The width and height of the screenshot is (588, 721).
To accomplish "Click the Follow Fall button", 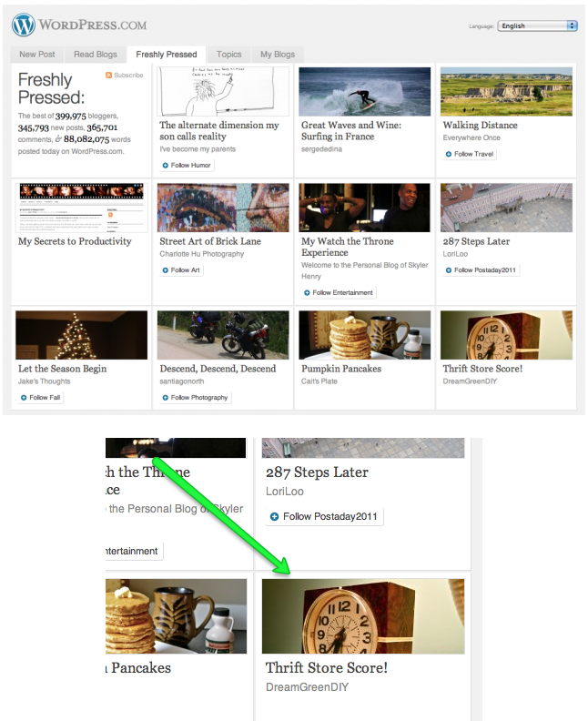I will coord(39,398).
